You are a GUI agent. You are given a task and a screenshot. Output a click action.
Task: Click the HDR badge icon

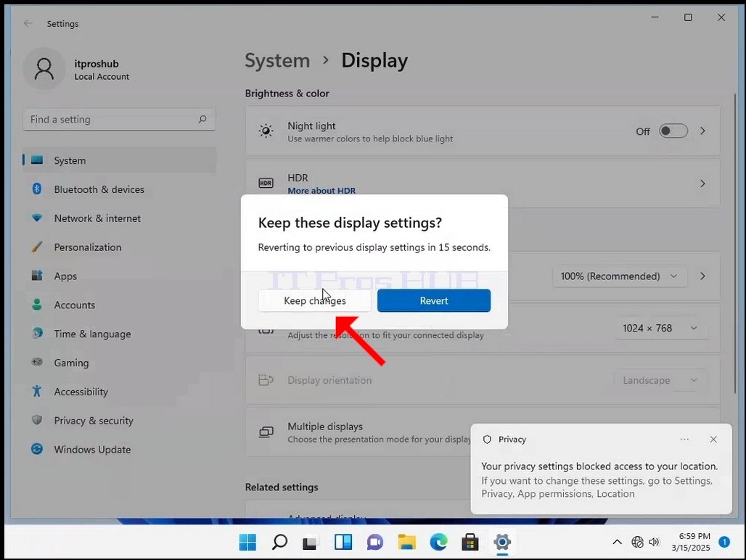coord(266,184)
